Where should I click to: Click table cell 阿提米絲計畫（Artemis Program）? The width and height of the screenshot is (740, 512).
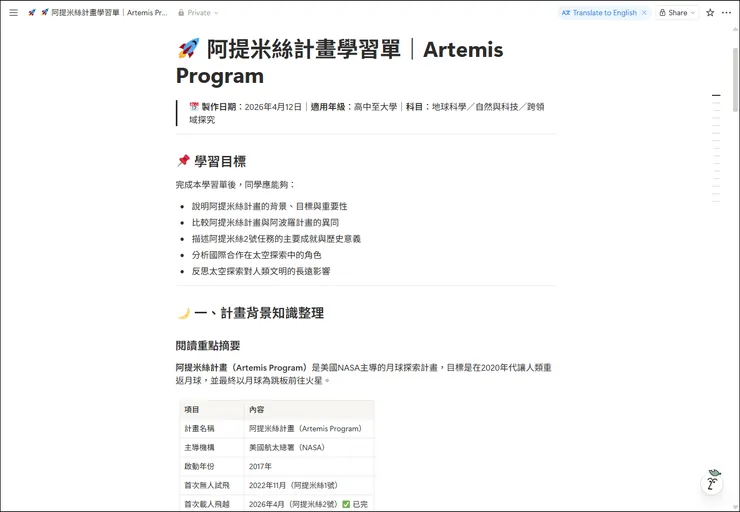pyautogui.click(x=309, y=428)
